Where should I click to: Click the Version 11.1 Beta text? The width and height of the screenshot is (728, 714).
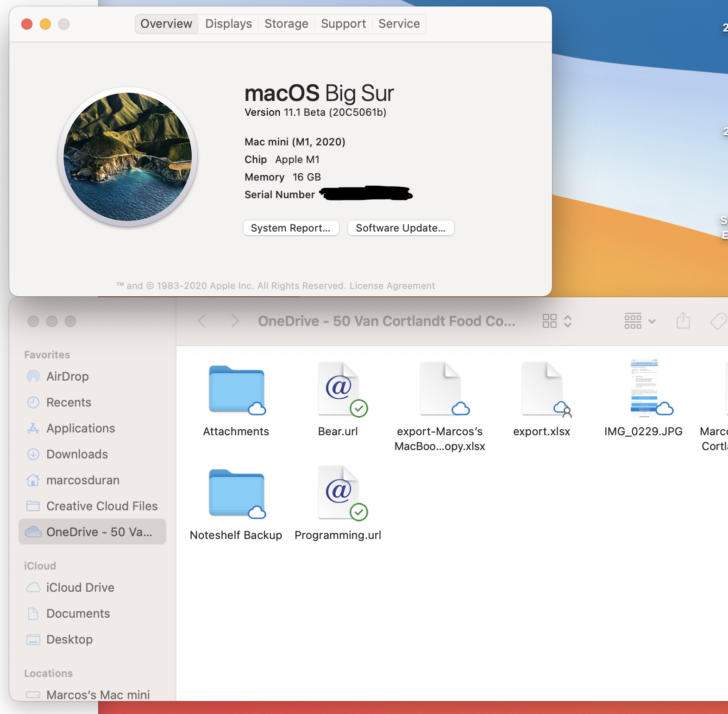(x=315, y=113)
